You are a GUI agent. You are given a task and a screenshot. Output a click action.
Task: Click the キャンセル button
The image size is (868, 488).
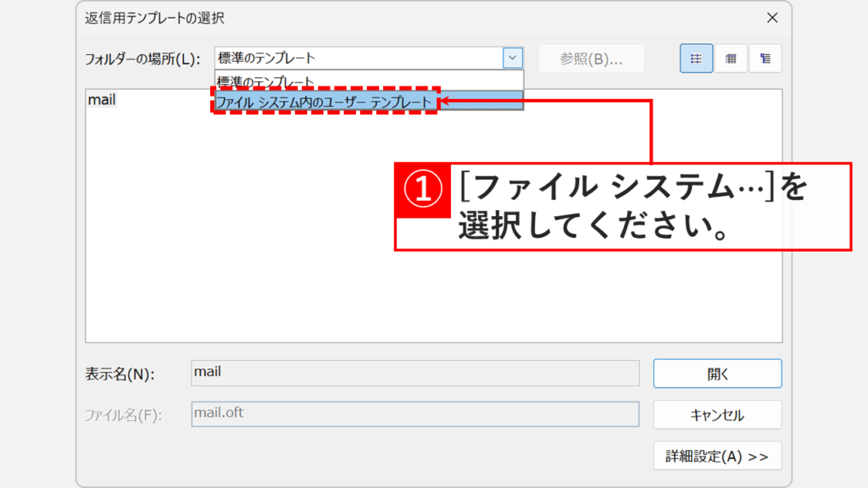[716, 414]
